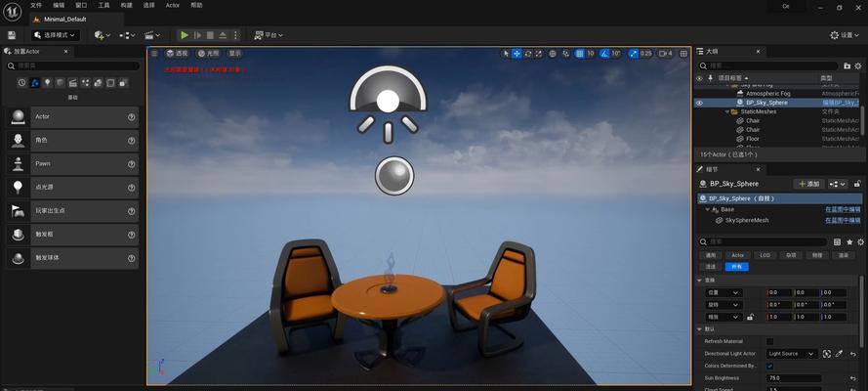
Task: Open the Location type dropdown in Transform
Action: tap(723, 292)
